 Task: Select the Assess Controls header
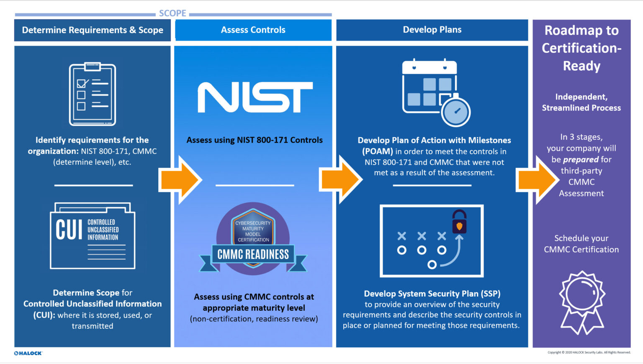click(253, 30)
